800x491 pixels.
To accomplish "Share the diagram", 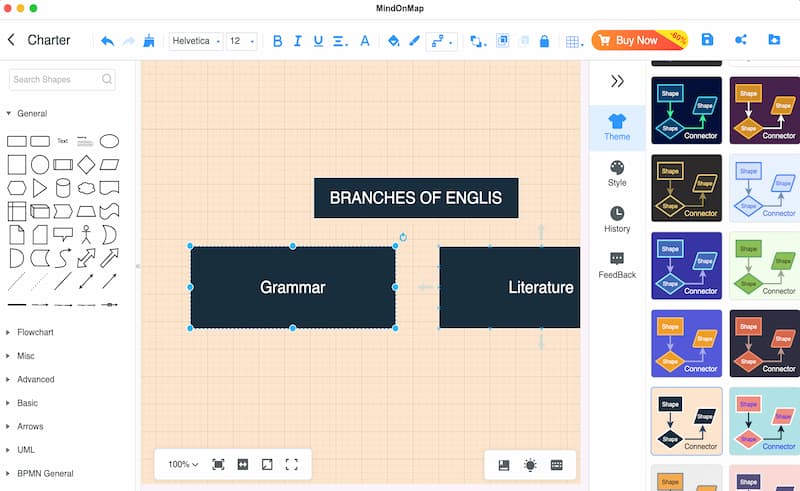I will pyautogui.click(x=741, y=40).
